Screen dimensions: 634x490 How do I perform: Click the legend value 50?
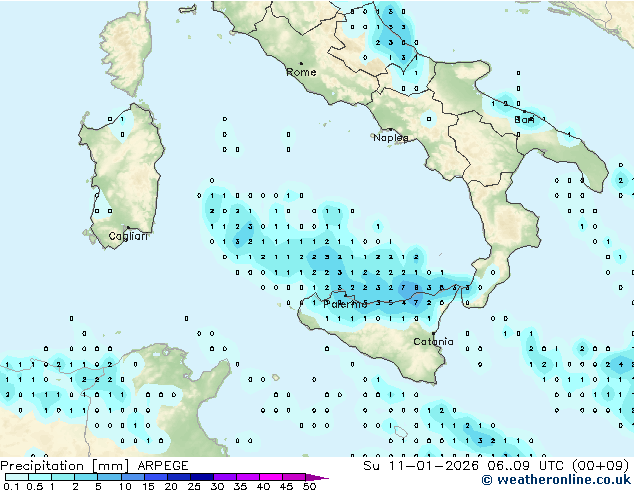309,486
